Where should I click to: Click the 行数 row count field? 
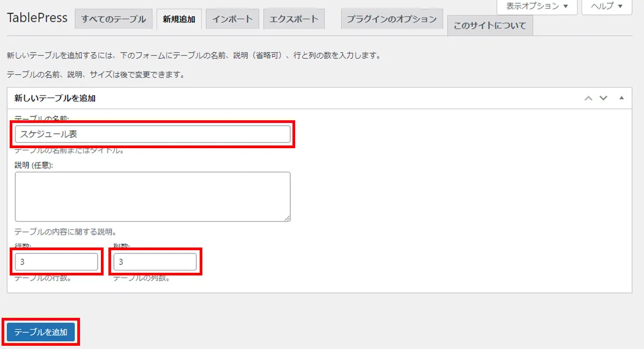tap(56, 262)
